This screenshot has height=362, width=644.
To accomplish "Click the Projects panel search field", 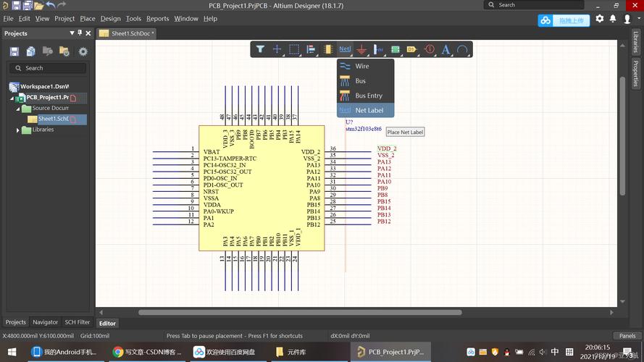I will pyautogui.click(x=47, y=68).
